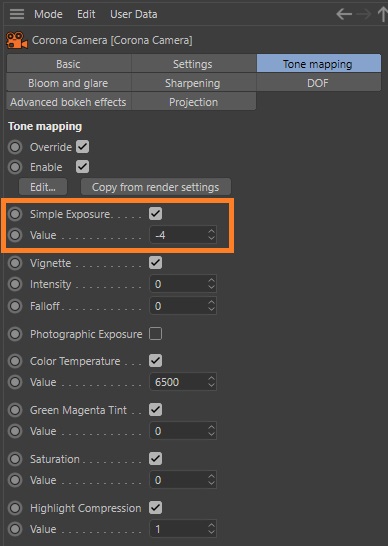The image size is (388, 546).
Task: Click the forward arrow navigation icon
Action: (x=364, y=14)
